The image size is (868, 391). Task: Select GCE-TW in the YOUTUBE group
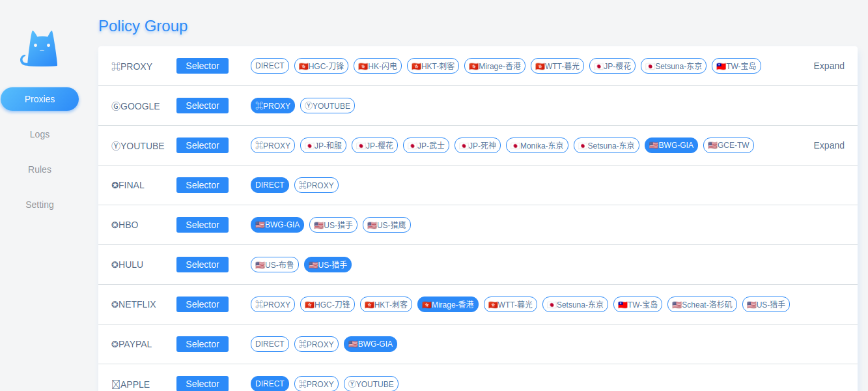pyautogui.click(x=729, y=145)
